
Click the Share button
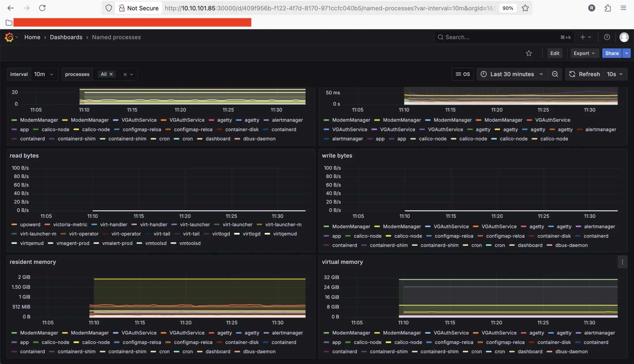(611, 53)
